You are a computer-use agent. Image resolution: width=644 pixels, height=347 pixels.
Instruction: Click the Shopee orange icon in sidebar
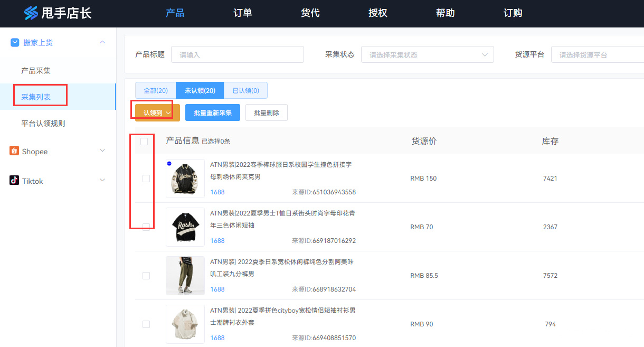click(x=14, y=151)
